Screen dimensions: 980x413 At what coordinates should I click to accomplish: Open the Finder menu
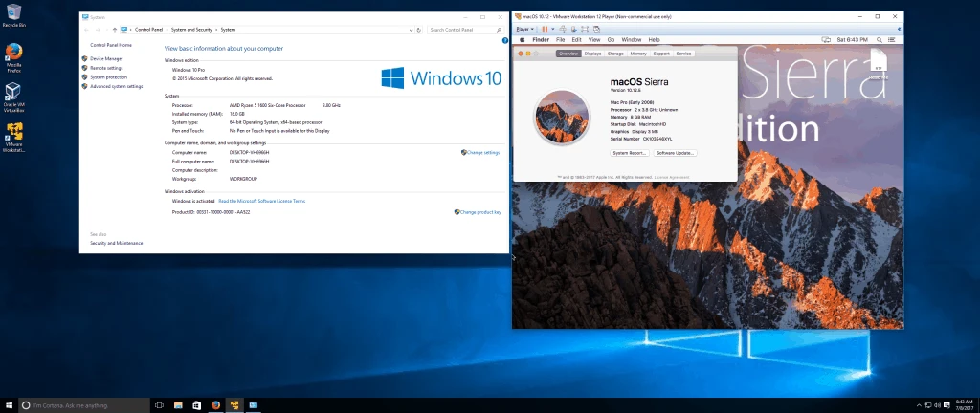click(541, 40)
